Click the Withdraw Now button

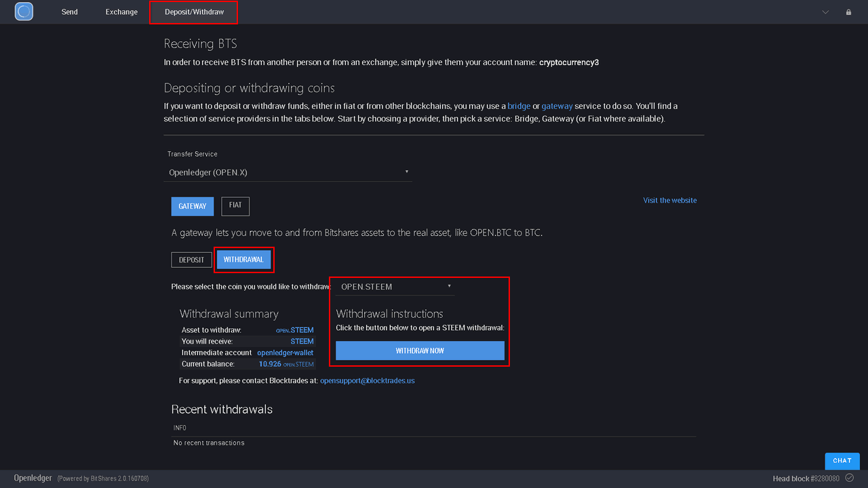tap(420, 350)
